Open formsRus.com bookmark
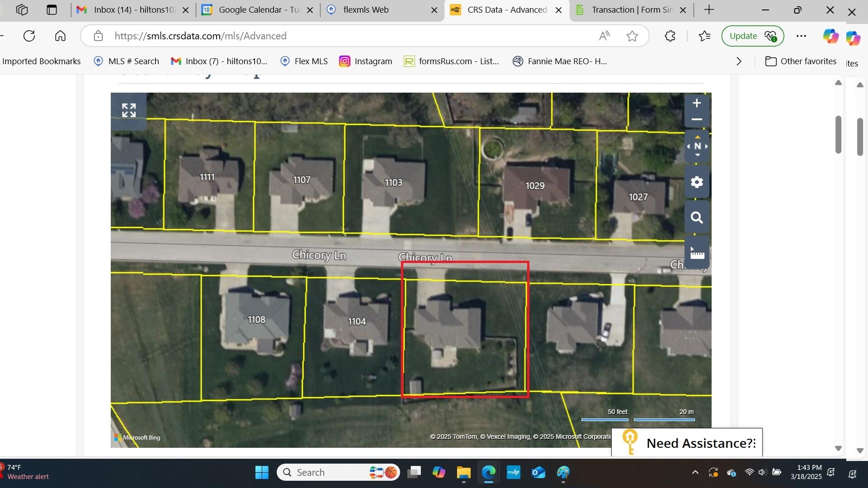Viewport: 868px width, 488px height. click(x=451, y=61)
